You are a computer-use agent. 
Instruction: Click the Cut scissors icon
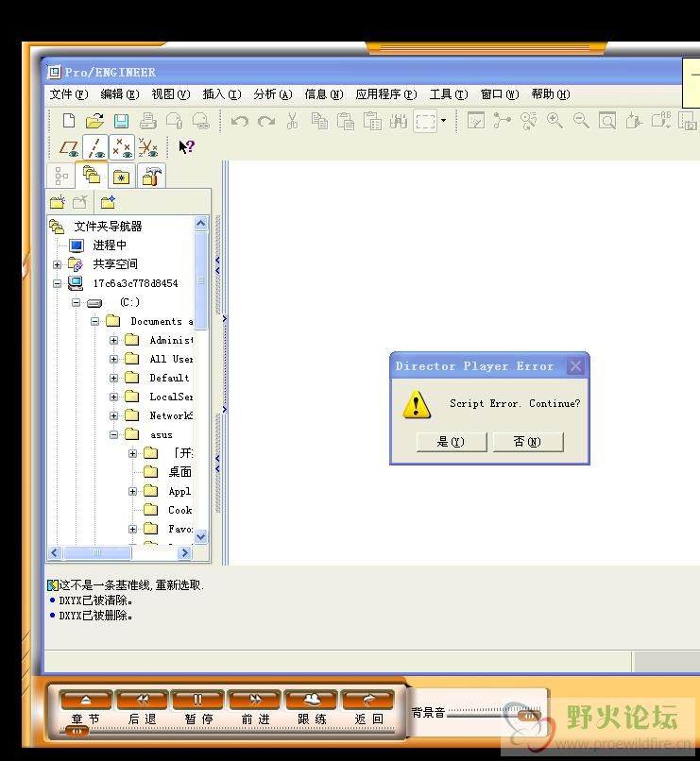click(x=292, y=121)
